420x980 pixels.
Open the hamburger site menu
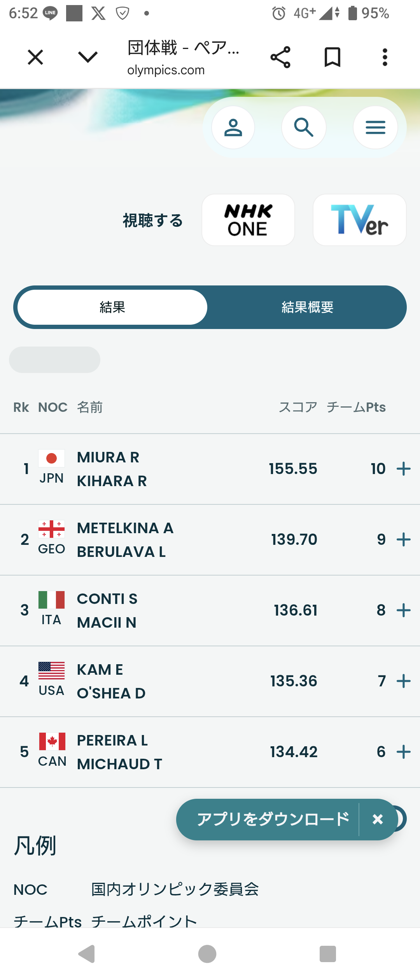coord(375,128)
